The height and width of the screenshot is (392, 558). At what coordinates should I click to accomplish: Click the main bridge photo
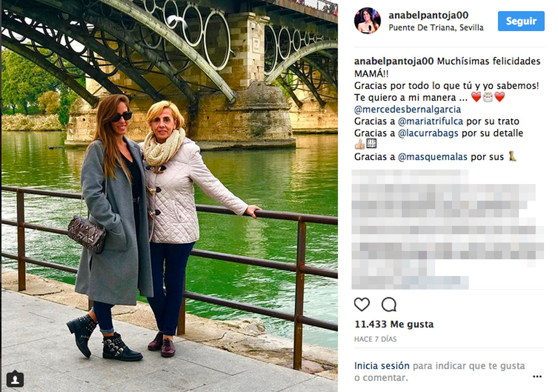click(x=170, y=196)
